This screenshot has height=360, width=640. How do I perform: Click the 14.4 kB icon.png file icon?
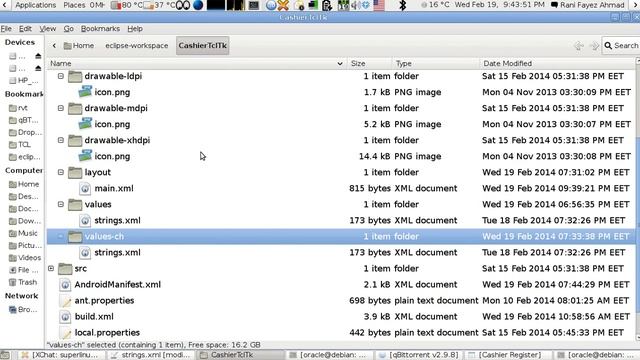point(85,156)
